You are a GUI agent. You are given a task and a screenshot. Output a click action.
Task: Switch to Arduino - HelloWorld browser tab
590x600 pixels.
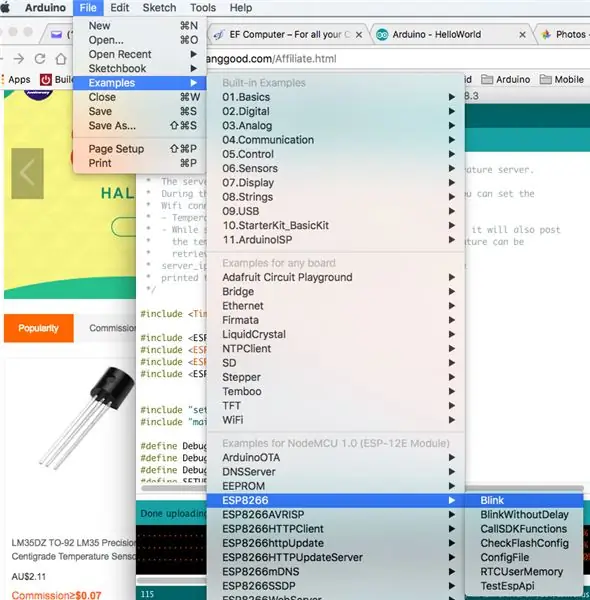[x=451, y=34]
